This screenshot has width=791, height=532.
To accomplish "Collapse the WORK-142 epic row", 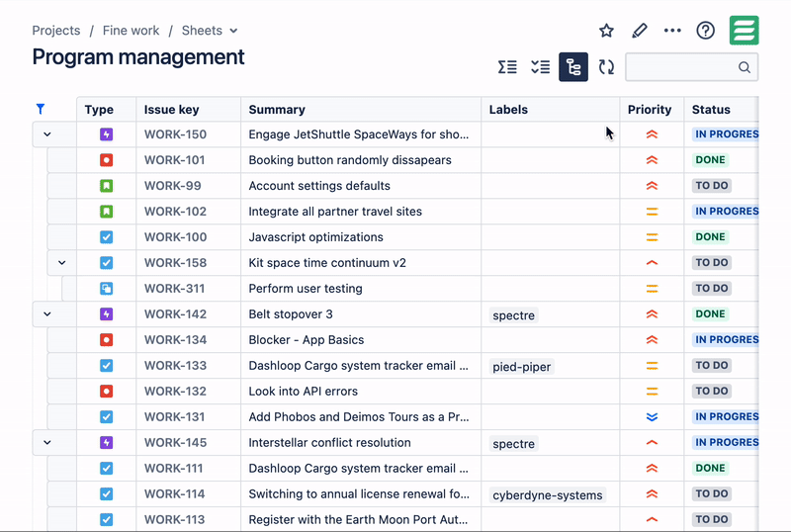I will coord(46,313).
